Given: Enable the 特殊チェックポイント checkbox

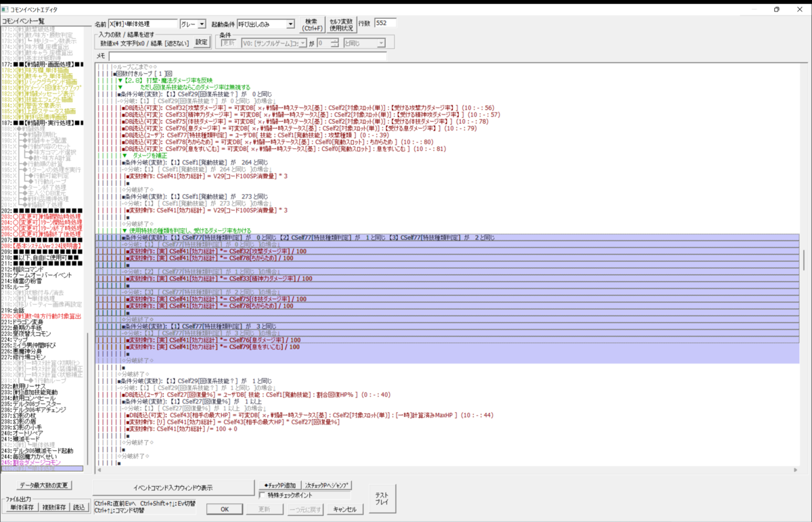Looking at the screenshot, I should click(263, 495).
